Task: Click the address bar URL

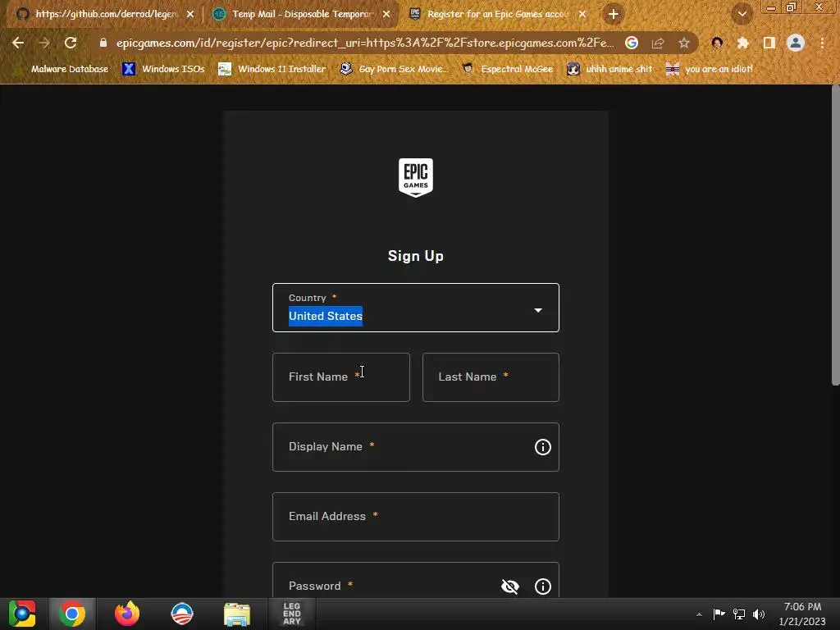Action: pyautogui.click(x=365, y=43)
